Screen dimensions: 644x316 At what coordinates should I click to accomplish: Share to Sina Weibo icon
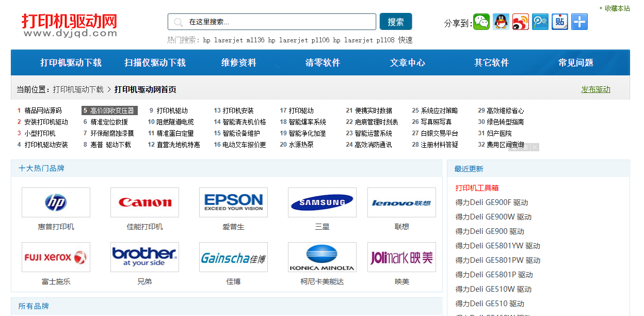tap(521, 22)
